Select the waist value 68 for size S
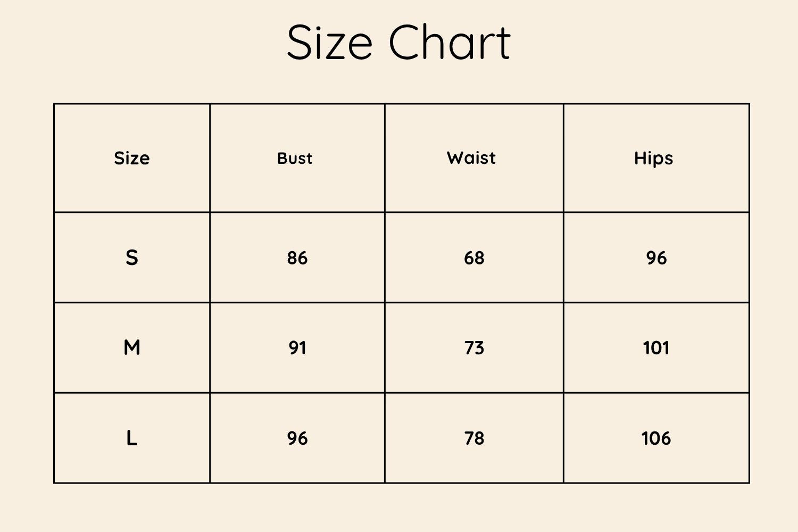 coord(474,258)
